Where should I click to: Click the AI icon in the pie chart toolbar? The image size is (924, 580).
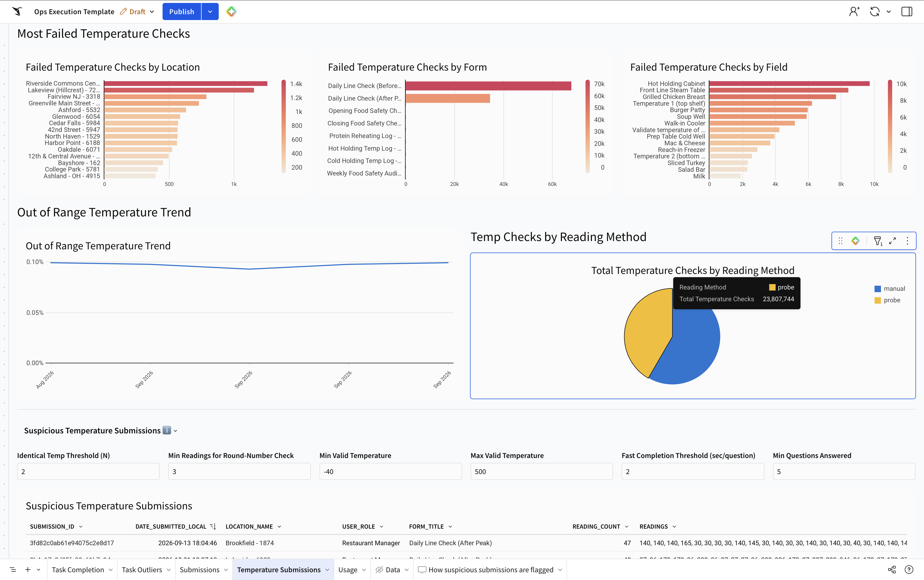[x=855, y=241]
